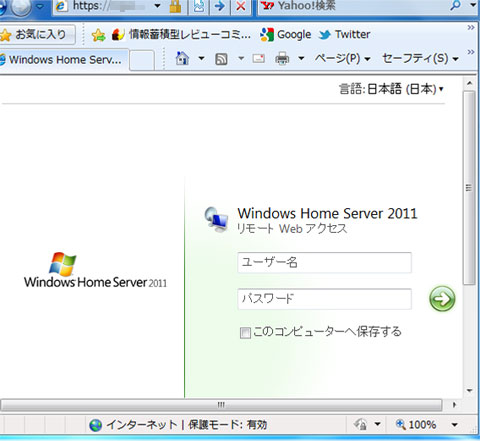Expand favorites bar overflow chevron
480x441 pixels.
click(x=471, y=27)
